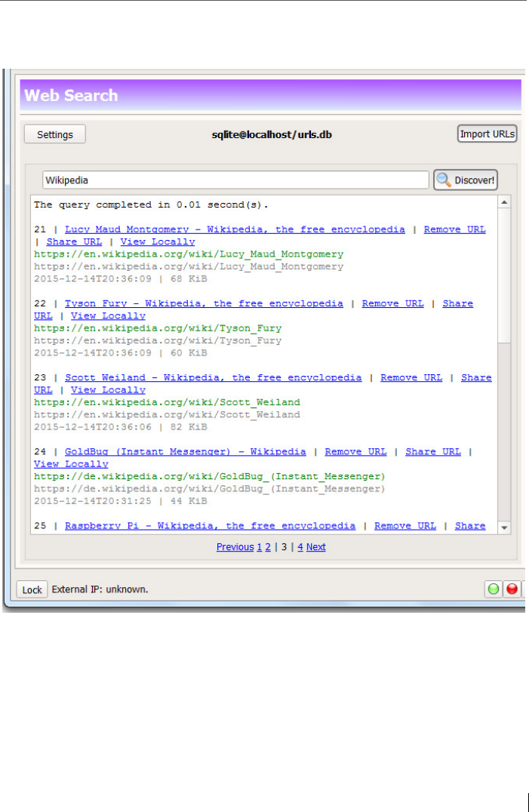The width and height of the screenshot is (529, 812).
Task: Open the Settings button
Action: 55,134
